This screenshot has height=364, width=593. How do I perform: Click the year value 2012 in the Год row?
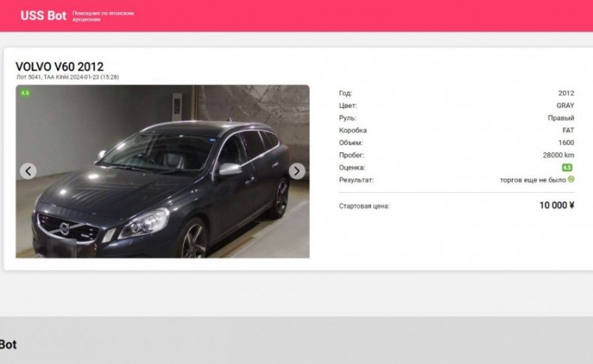coord(566,93)
